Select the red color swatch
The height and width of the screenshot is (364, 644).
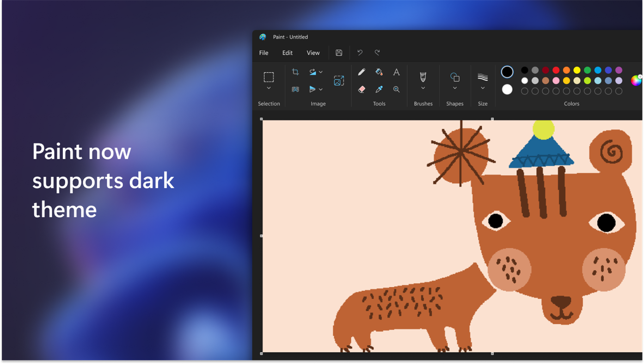556,70
